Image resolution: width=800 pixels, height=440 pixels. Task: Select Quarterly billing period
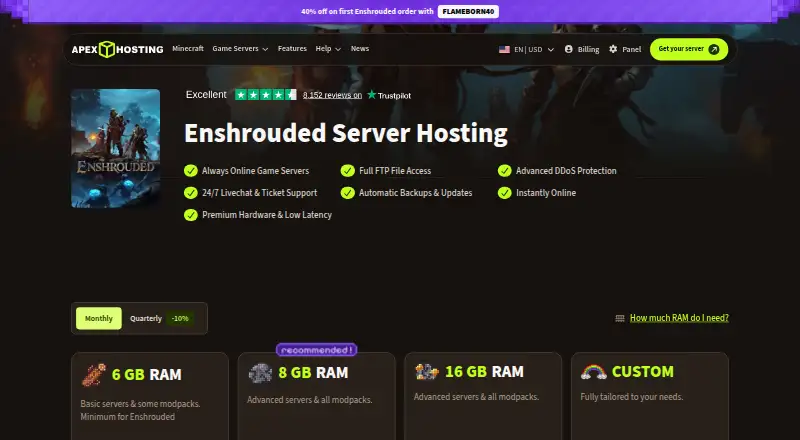coord(146,319)
